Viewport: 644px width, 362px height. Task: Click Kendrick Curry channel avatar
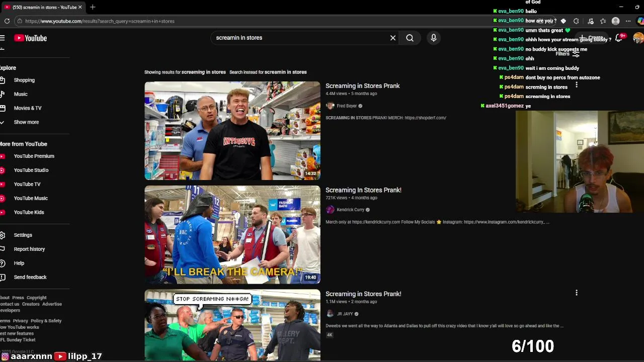click(330, 210)
